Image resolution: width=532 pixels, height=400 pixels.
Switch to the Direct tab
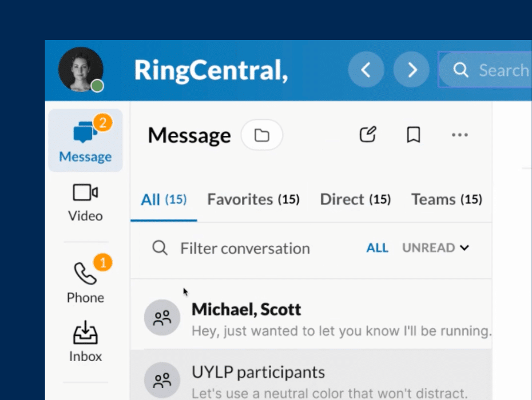355,199
